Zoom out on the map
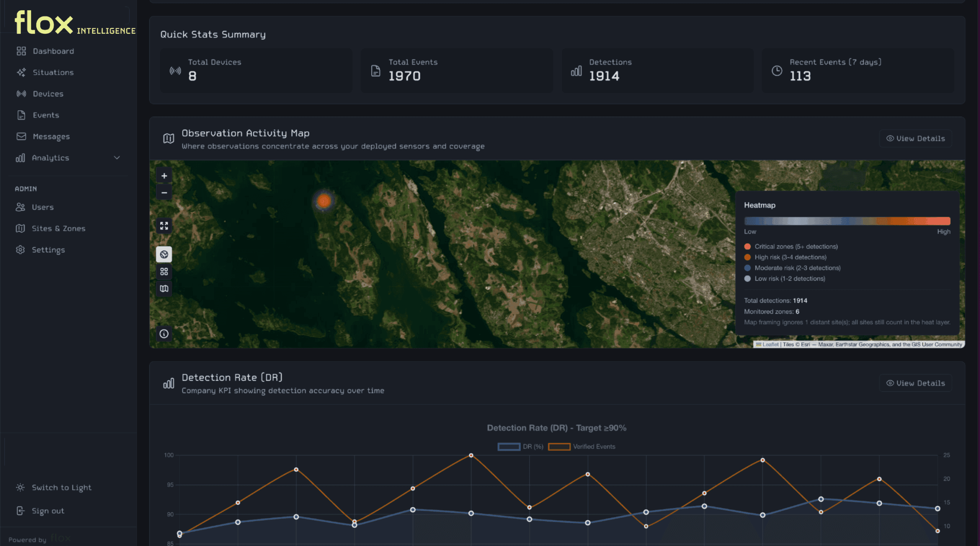980x546 pixels. [x=164, y=193]
